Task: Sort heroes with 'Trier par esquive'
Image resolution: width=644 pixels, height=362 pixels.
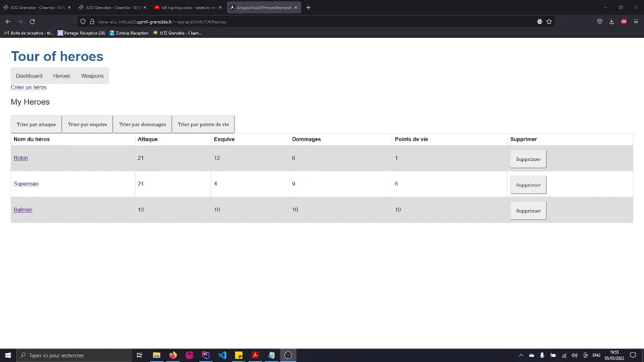Action: tap(88, 124)
